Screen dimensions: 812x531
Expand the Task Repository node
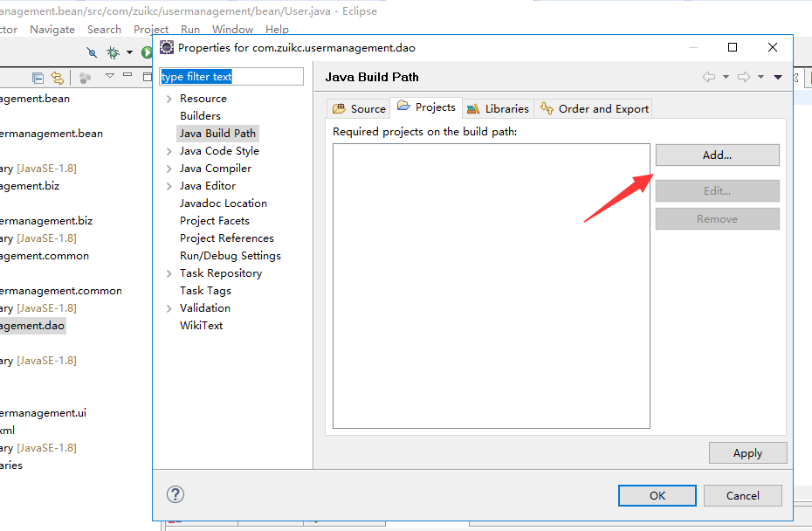(169, 273)
